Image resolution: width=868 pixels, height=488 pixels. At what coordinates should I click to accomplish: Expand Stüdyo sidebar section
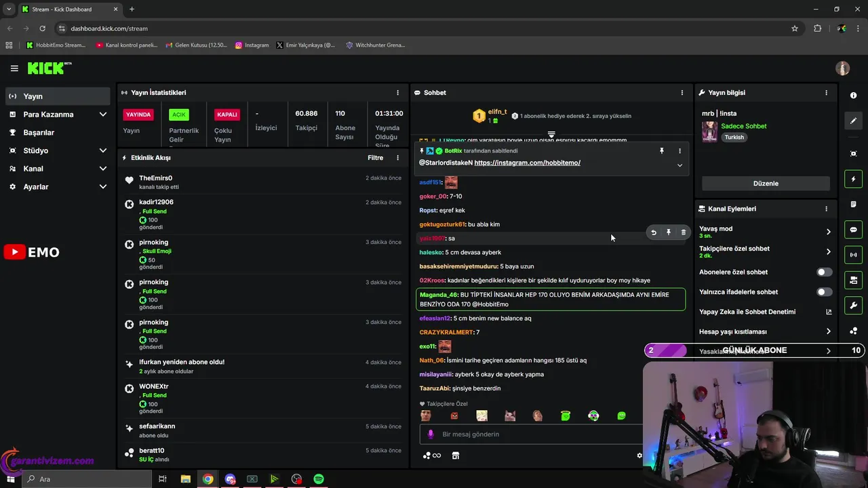pyautogui.click(x=103, y=150)
